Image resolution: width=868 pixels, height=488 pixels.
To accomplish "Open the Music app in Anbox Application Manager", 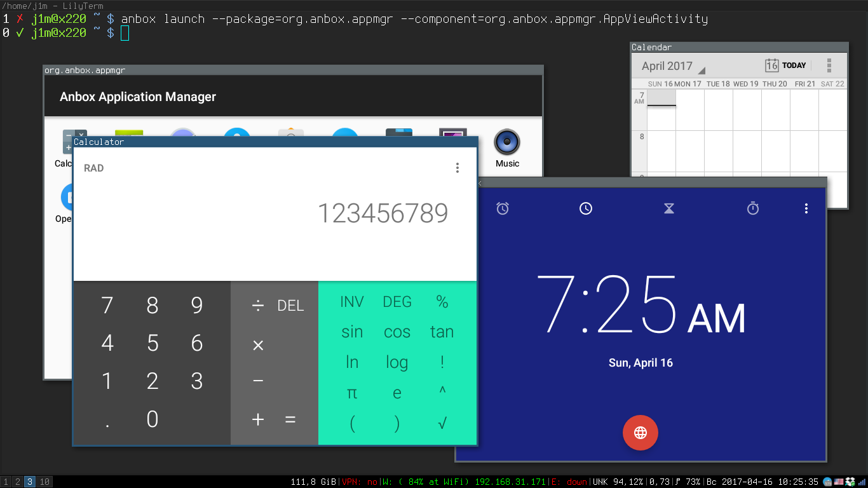I will pos(507,148).
